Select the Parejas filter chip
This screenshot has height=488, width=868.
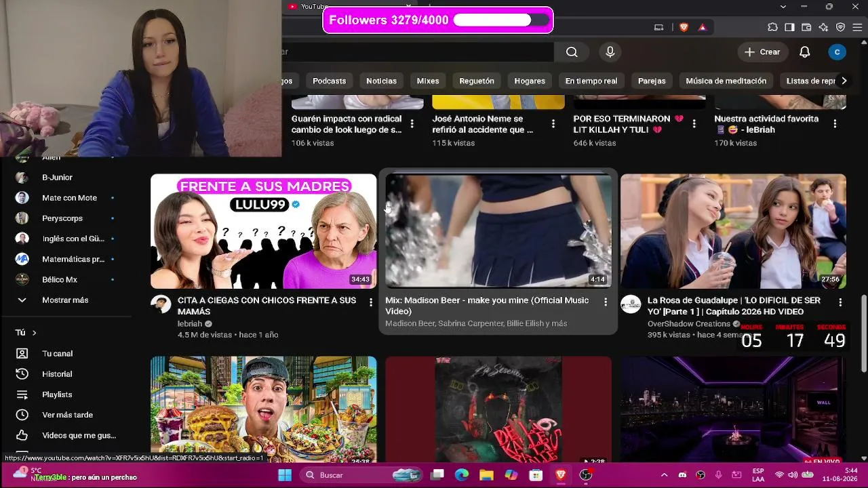652,81
